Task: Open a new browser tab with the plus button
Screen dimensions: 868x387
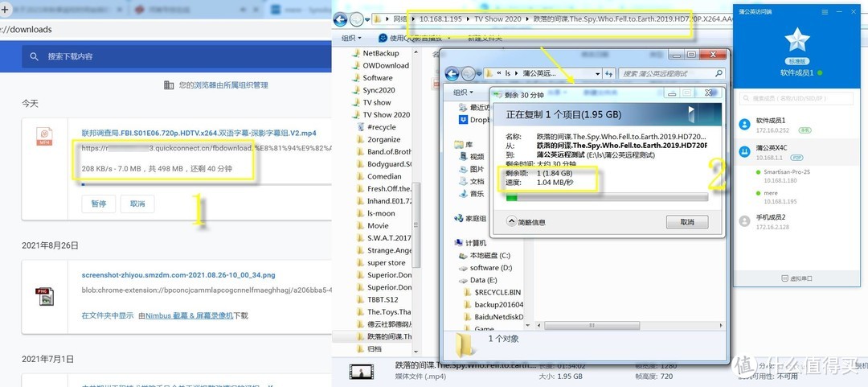Action: [x=5, y=10]
